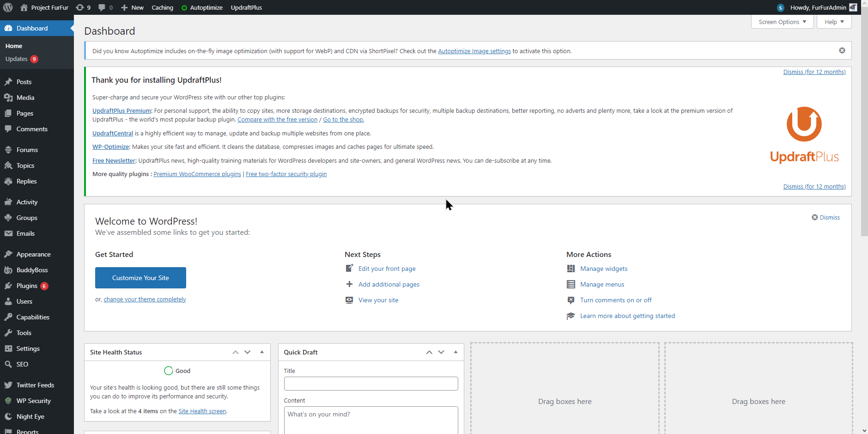Click the upper Dismiss (for 12 months) link

[x=814, y=72]
